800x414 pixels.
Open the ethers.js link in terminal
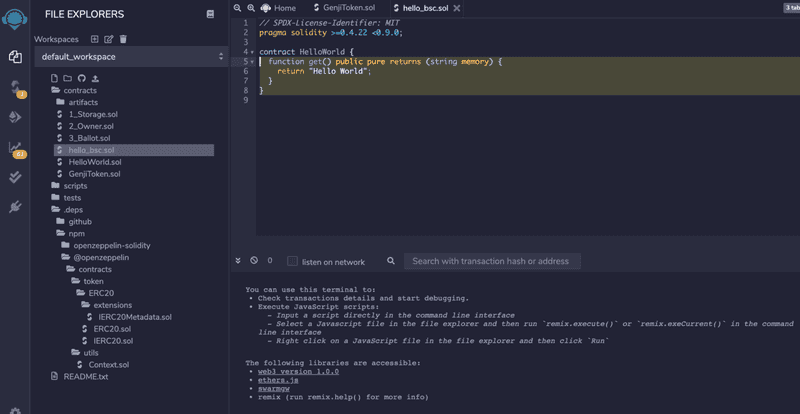pos(280,379)
